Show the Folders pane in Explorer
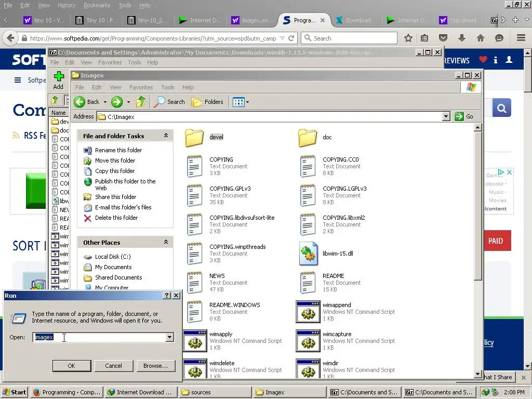 click(207, 102)
